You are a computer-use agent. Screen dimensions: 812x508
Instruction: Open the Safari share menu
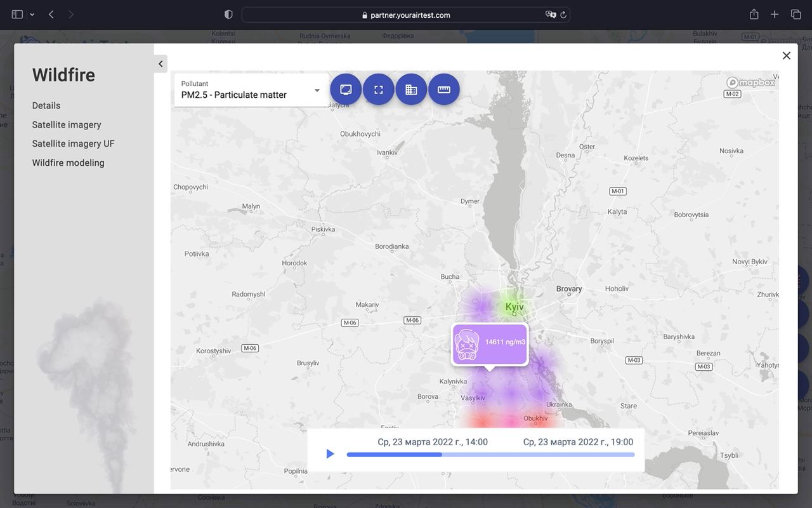click(x=754, y=14)
